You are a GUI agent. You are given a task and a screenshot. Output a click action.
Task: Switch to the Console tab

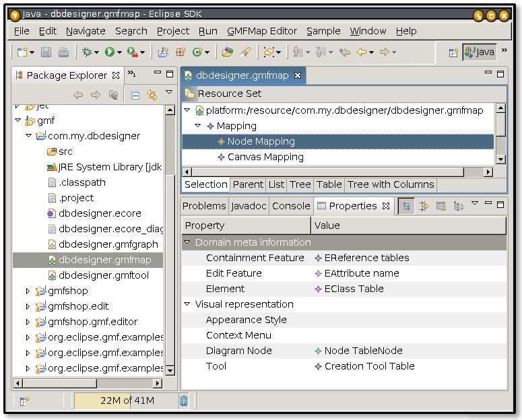click(291, 207)
